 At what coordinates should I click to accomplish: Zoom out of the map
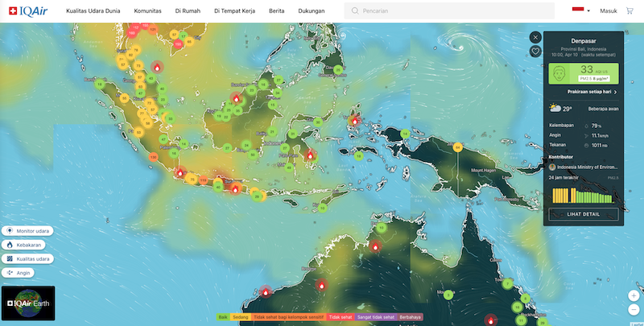coord(634,309)
